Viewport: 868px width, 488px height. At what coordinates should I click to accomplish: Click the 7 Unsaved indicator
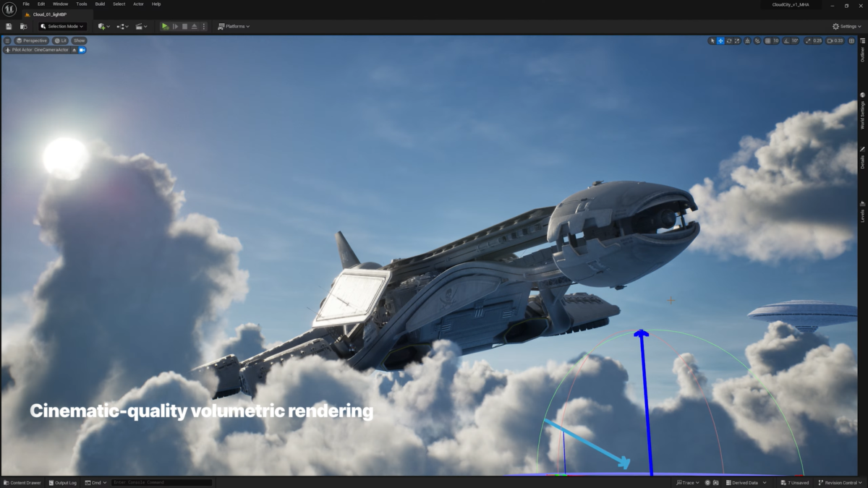click(x=796, y=482)
